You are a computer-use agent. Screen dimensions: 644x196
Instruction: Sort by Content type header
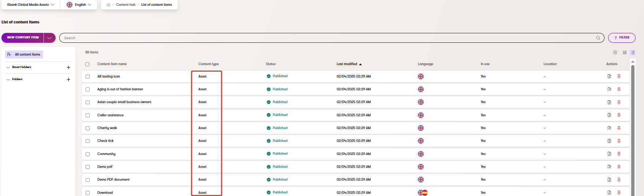pyautogui.click(x=209, y=64)
